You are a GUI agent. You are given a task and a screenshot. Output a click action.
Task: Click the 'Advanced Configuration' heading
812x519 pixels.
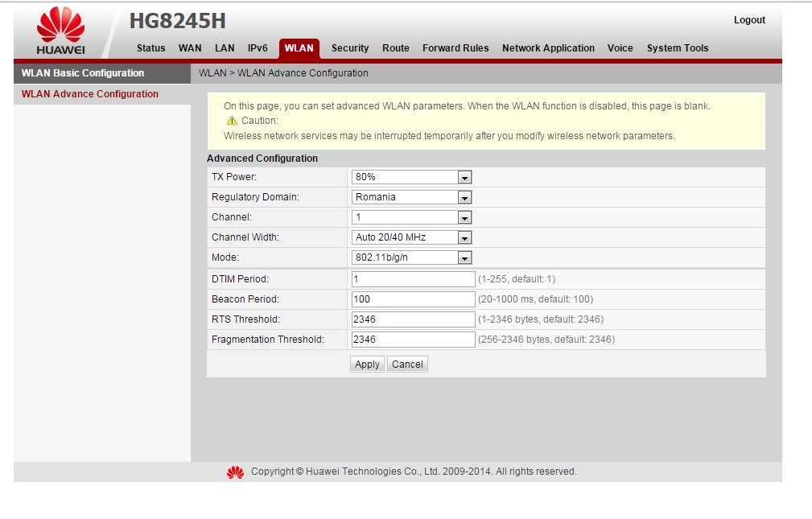click(x=262, y=159)
